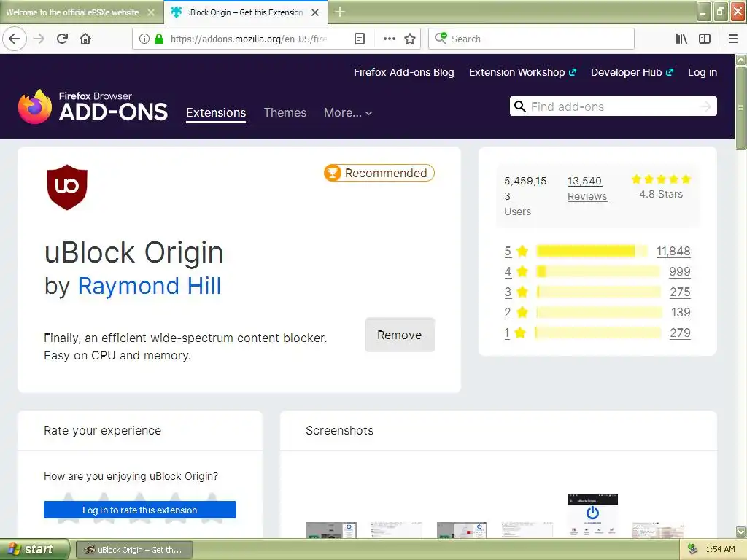Viewport: 747px width, 560px height.
Task: Click the system tray network icon
Action: [693, 549]
